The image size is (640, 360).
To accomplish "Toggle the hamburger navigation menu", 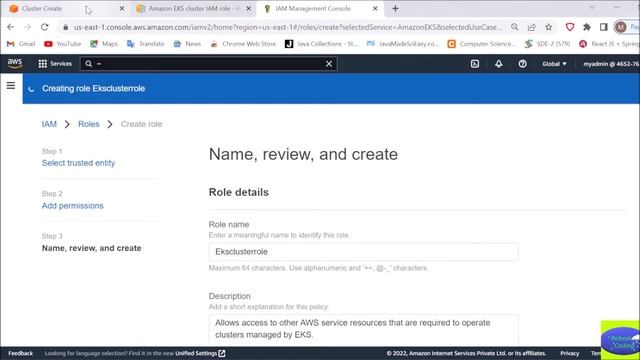I will (11, 85).
